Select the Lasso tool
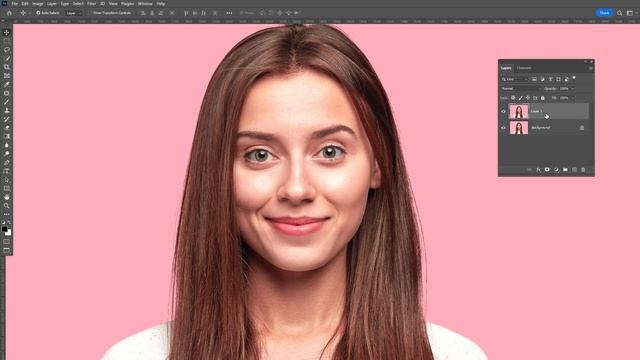The image size is (640, 360). coord(7,49)
